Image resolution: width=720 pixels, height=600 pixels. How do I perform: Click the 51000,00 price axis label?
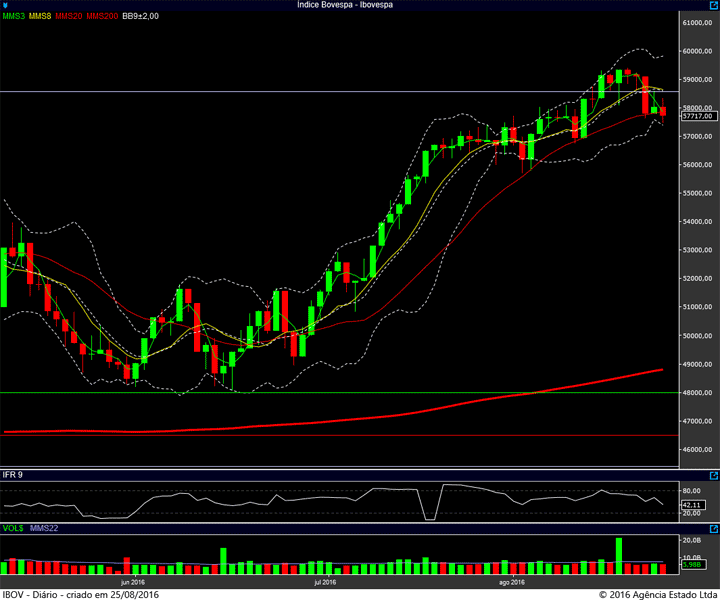(x=698, y=307)
